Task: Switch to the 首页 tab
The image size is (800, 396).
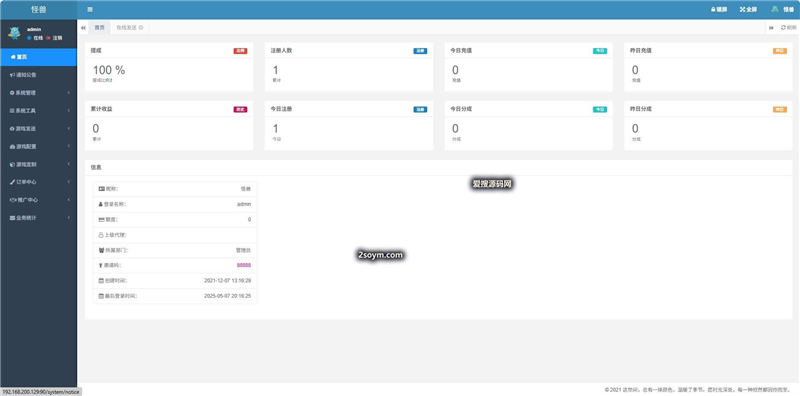Action: tap(99, 28)
